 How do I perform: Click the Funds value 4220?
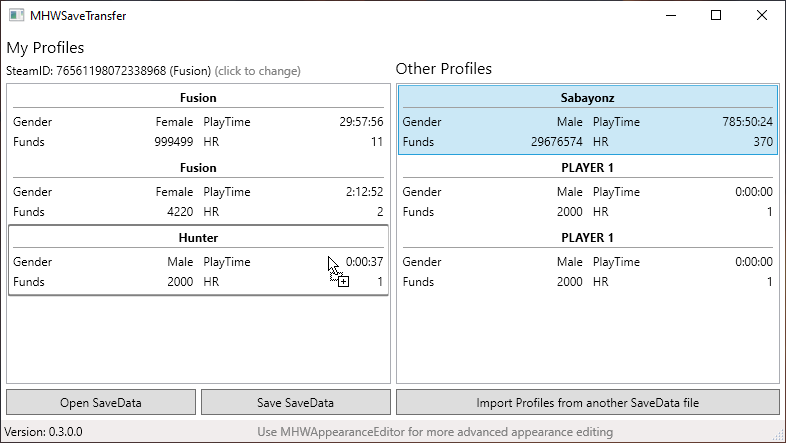pos(180,212)
